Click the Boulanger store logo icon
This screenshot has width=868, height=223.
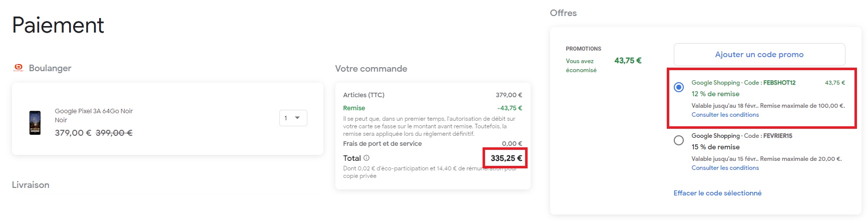(x=19, y=68)
